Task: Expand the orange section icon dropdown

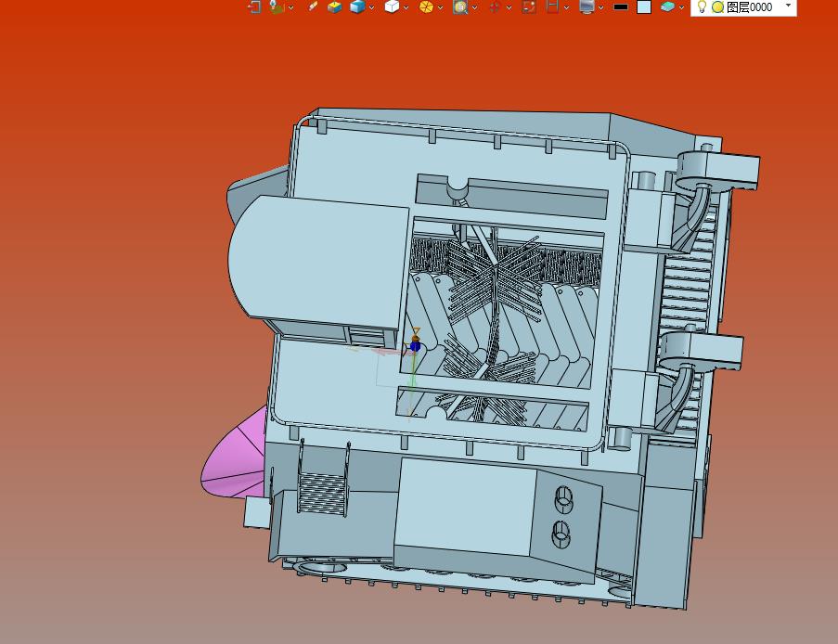Action: 440,7
